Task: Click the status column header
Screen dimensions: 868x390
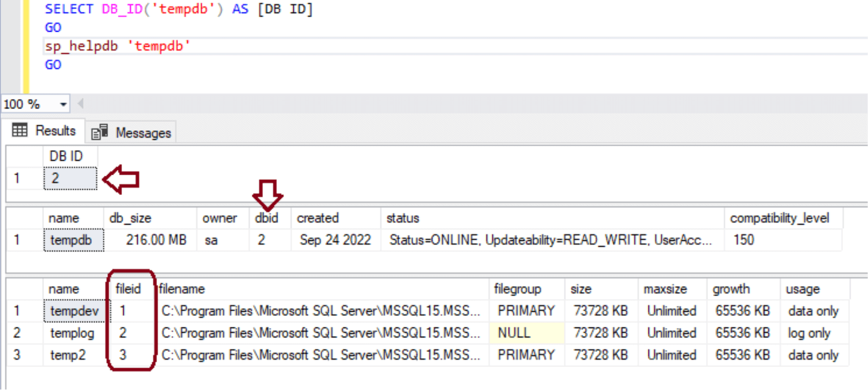Action: point(403,218)
